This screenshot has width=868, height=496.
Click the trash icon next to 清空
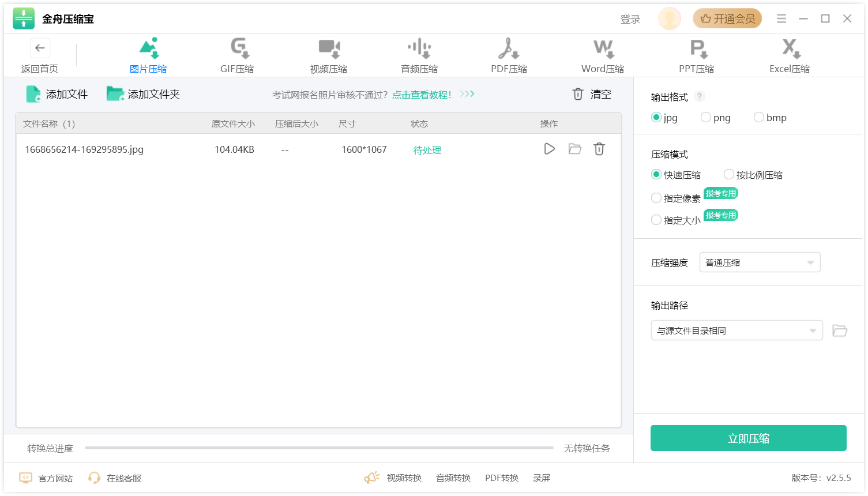click(x=578, y=94)
